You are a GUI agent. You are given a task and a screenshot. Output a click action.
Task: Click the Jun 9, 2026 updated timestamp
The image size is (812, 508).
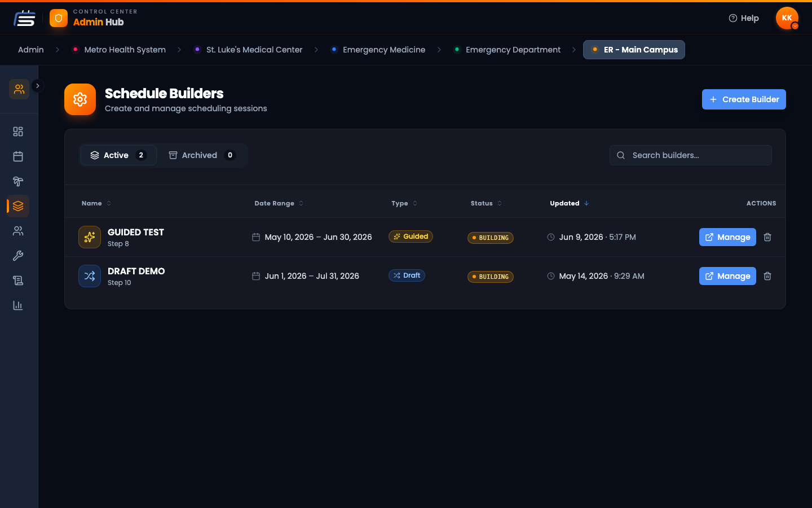click(x=597, y=237)
